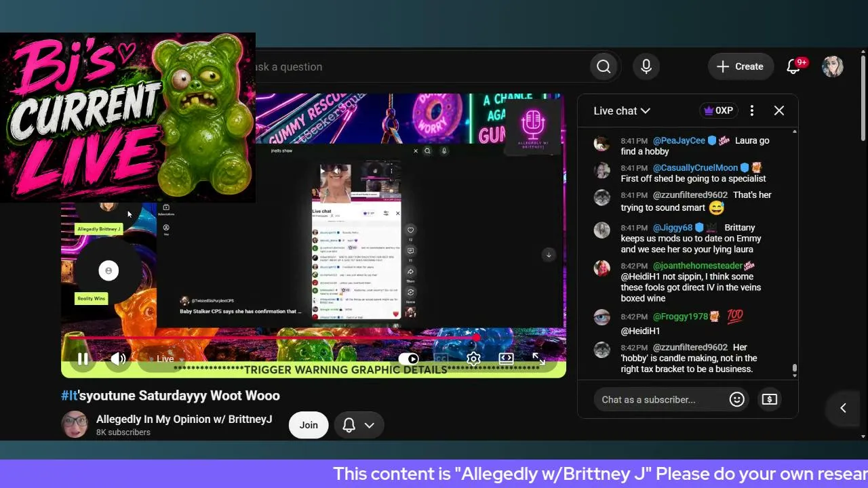Enter fullscreen mode

pyautogui.click(x=538, y=359)
